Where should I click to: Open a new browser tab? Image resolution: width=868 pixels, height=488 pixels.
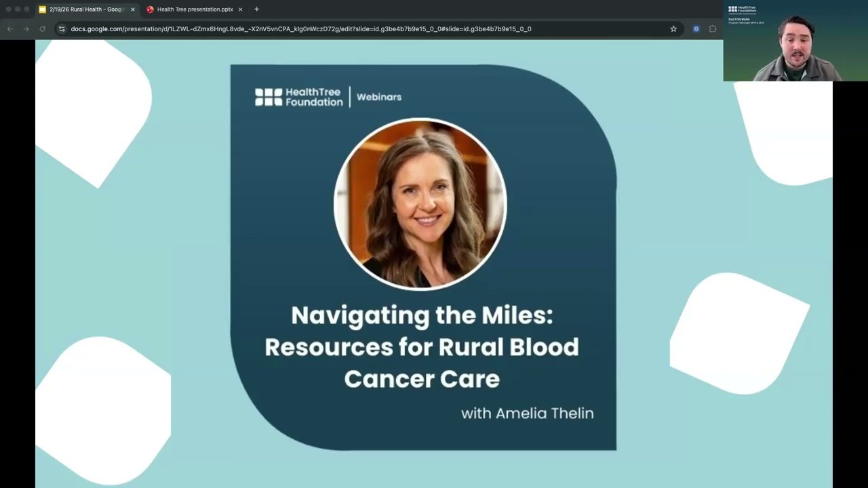tap(256, 9)
